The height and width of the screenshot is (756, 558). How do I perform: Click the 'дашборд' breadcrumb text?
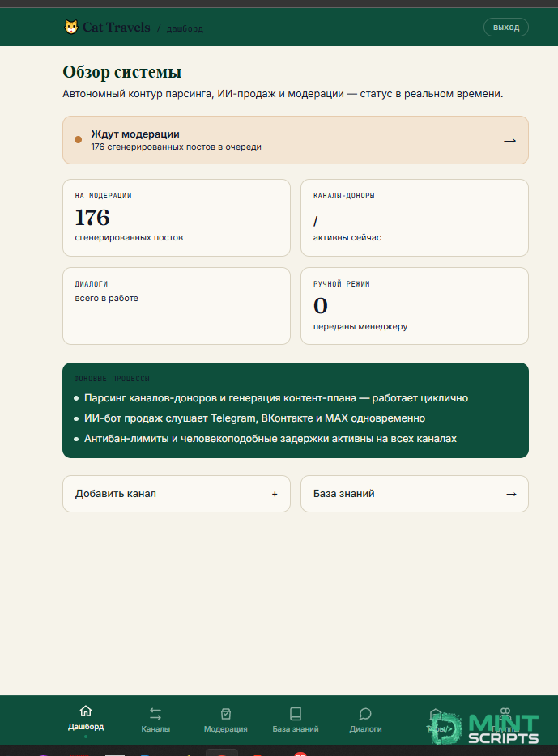[185, 29]
